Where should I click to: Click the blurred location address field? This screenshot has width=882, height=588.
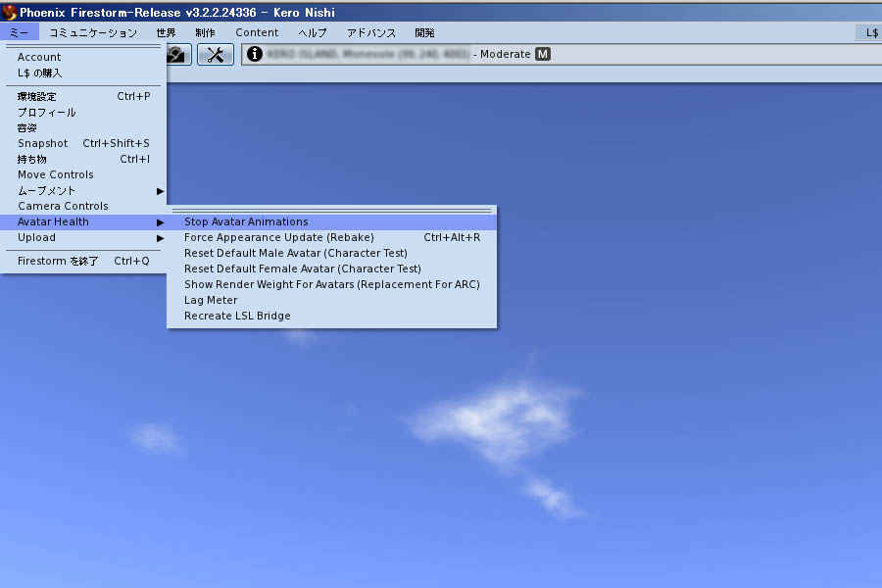pyautogui.click(x=367, y=54)
